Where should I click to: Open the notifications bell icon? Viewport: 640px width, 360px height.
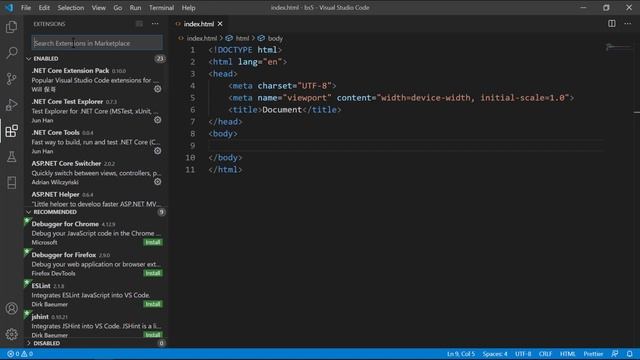629,354
